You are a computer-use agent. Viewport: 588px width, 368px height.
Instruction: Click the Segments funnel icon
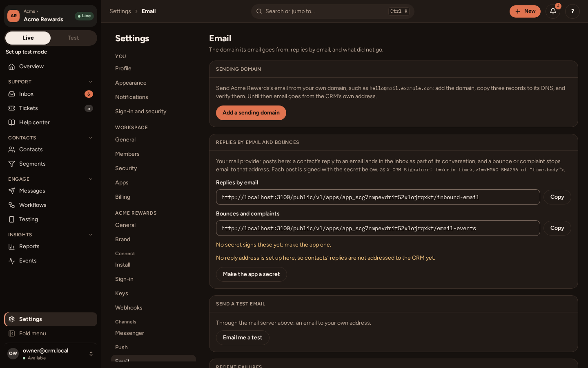pyautogui.click(x=12, y=164)
